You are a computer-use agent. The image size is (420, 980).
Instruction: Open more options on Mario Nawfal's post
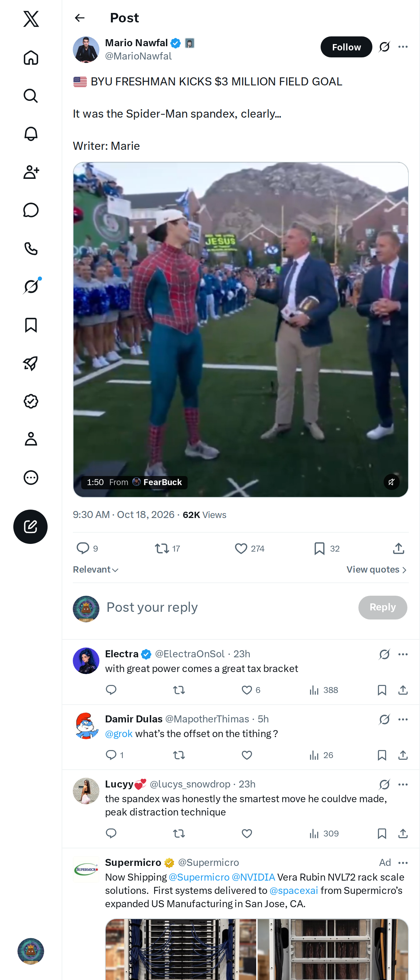pos(403,47)
